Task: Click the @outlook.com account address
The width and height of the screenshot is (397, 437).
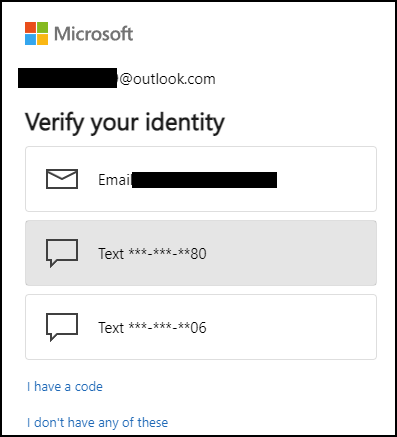Action: pos(117,79)
